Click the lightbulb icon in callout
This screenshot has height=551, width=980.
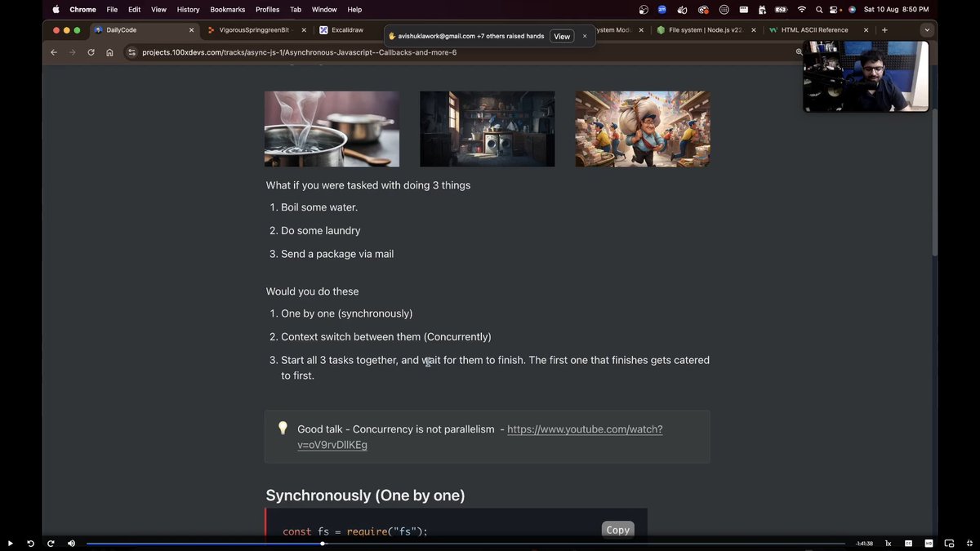pos(283,428)
